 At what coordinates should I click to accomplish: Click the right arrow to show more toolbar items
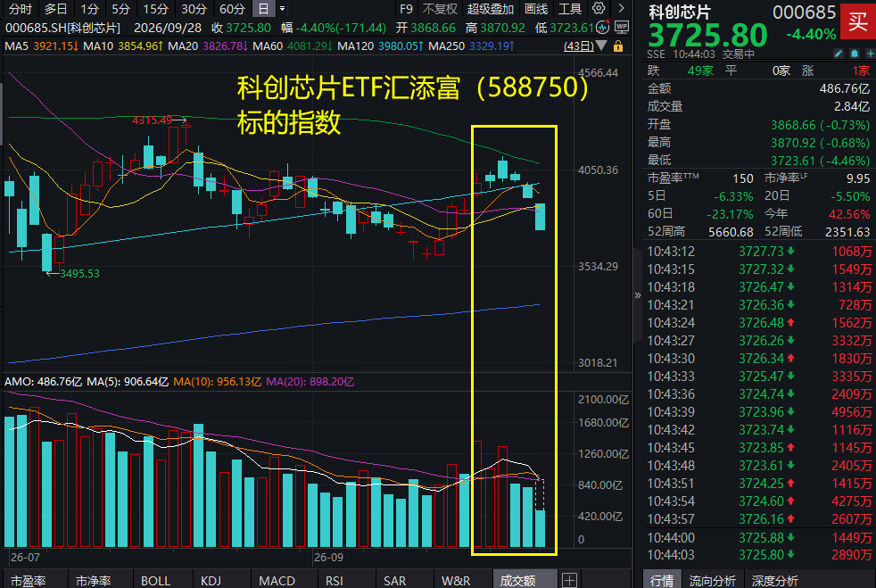(621, 8)
